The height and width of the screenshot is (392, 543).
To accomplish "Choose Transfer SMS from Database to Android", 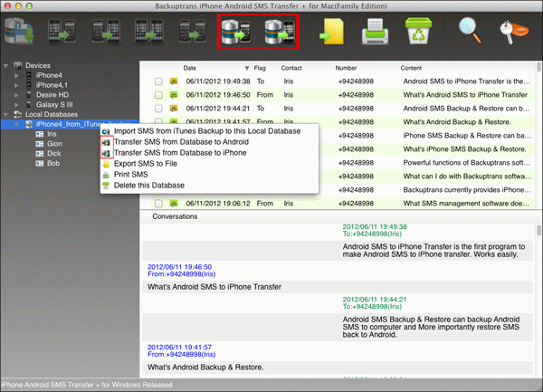I will [181, 142].
